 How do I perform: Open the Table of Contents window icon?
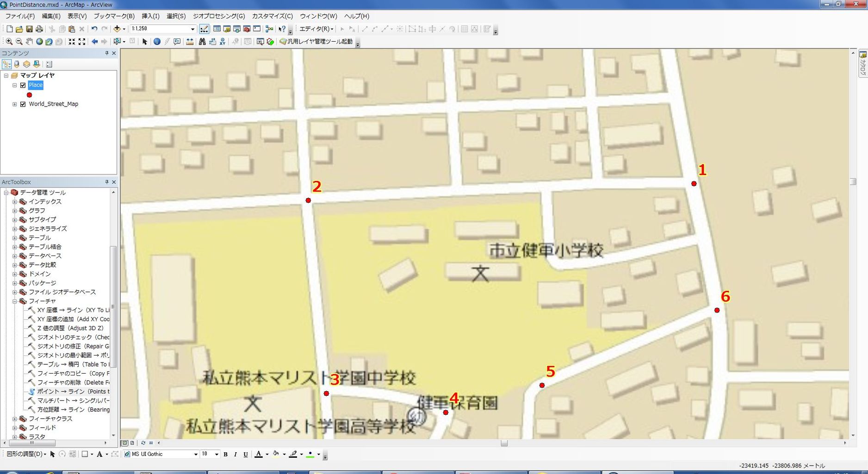point(217,29)
